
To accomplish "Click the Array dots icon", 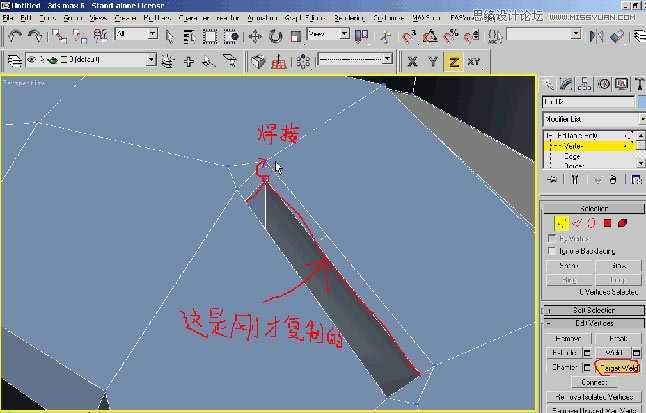I will (x=303, y=61).
